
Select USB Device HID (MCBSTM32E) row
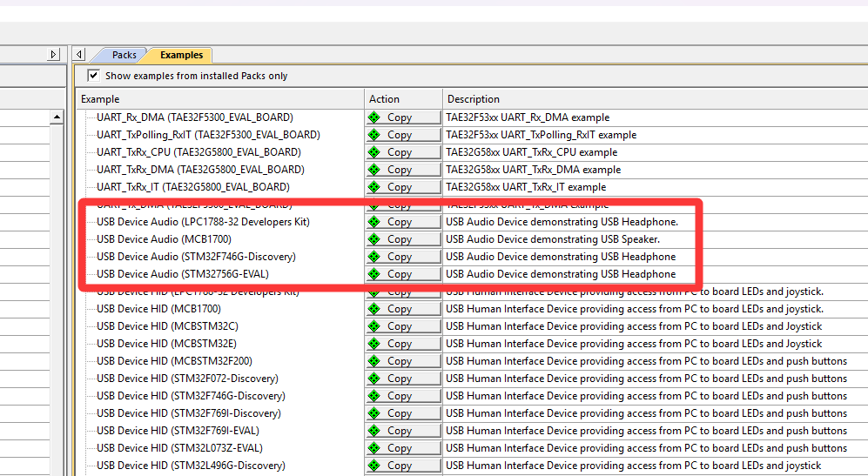pyautogui.click(x=166, y=344)
